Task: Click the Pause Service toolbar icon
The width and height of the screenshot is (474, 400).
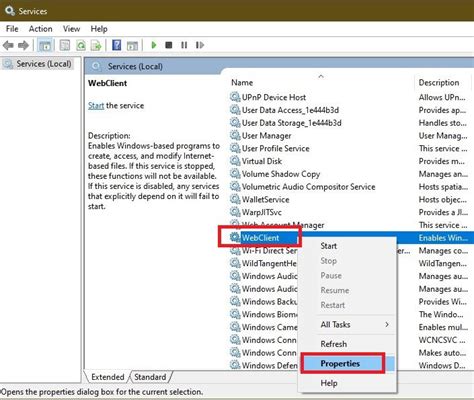Action: (x=184, y=45)
